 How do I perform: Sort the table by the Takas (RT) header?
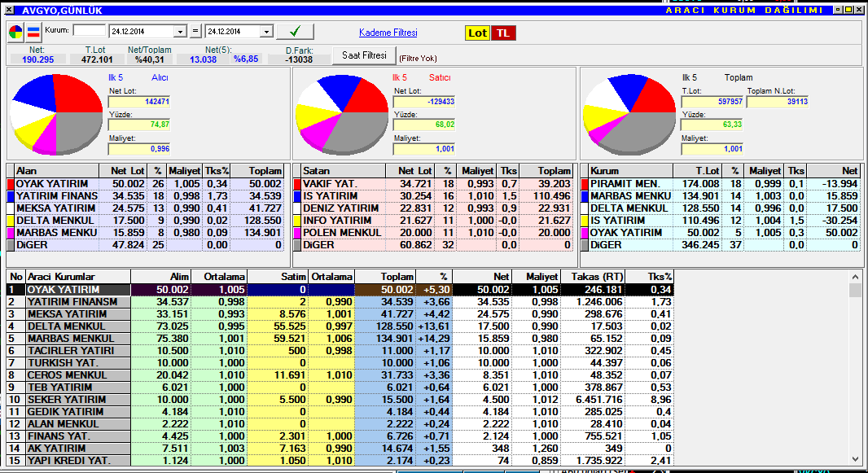point(592,276)
